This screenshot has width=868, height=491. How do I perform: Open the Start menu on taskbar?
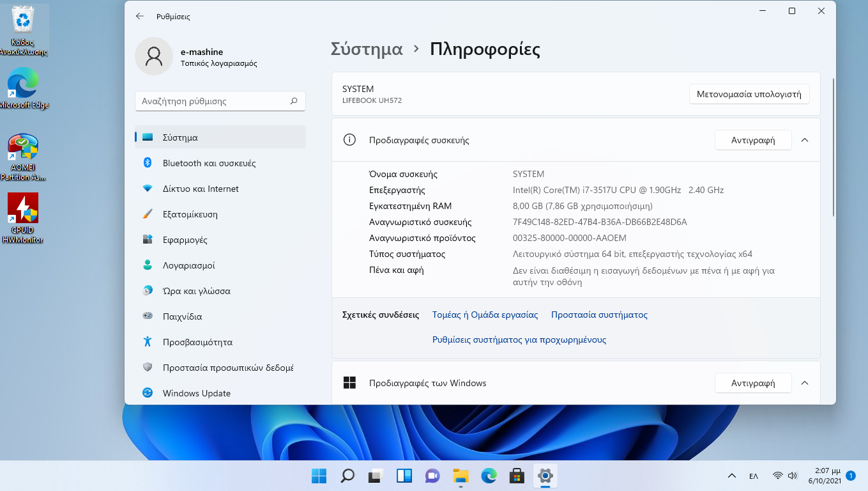(x=319, y=476)
